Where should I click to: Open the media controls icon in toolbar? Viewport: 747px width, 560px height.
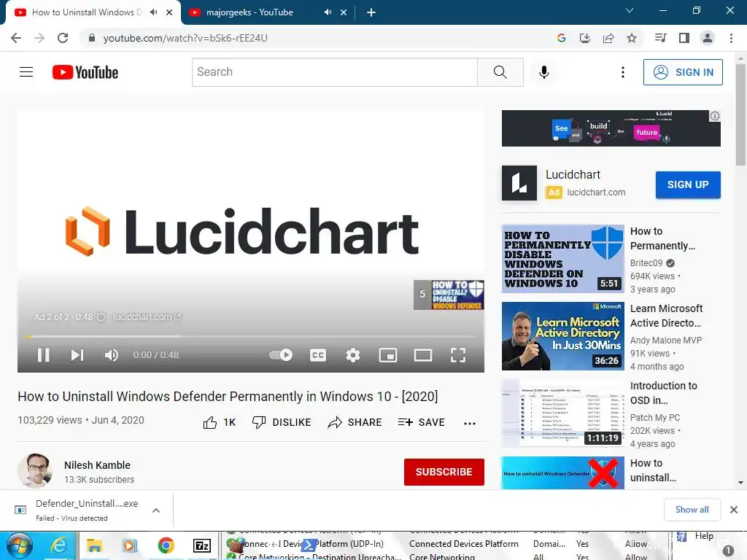point(661,38)
